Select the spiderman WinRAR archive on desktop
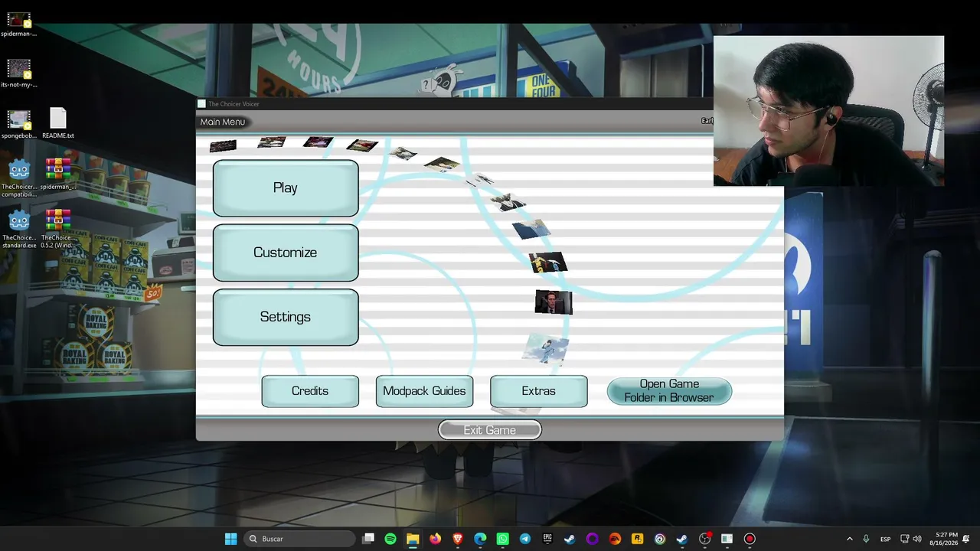980x551 pixels. 58,174
